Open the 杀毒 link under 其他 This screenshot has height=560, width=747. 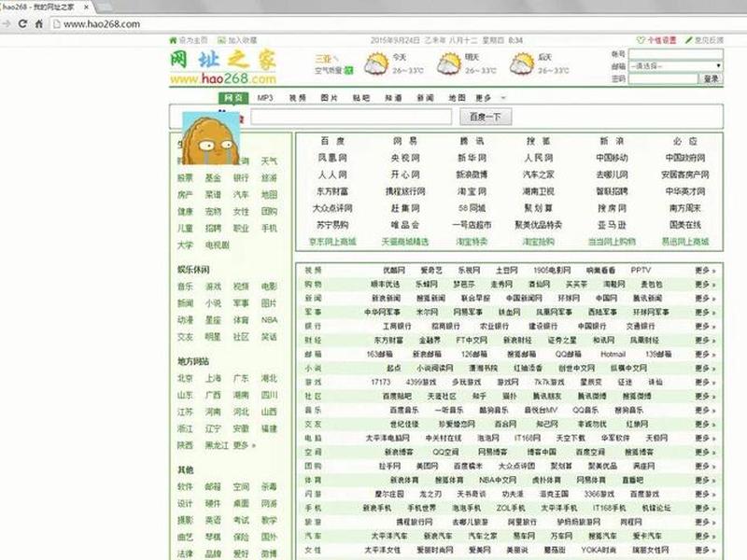pos(269,486)
